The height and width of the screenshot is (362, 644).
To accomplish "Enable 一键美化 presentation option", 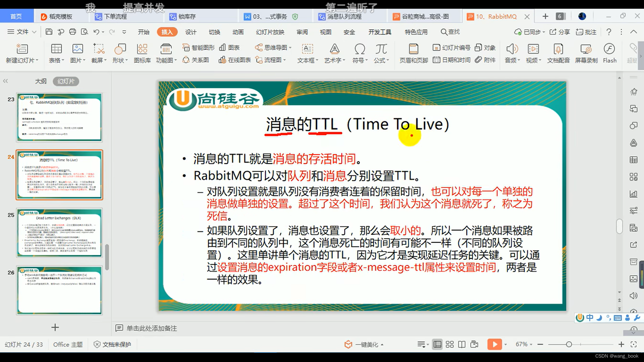I will (x=363, y=344).
